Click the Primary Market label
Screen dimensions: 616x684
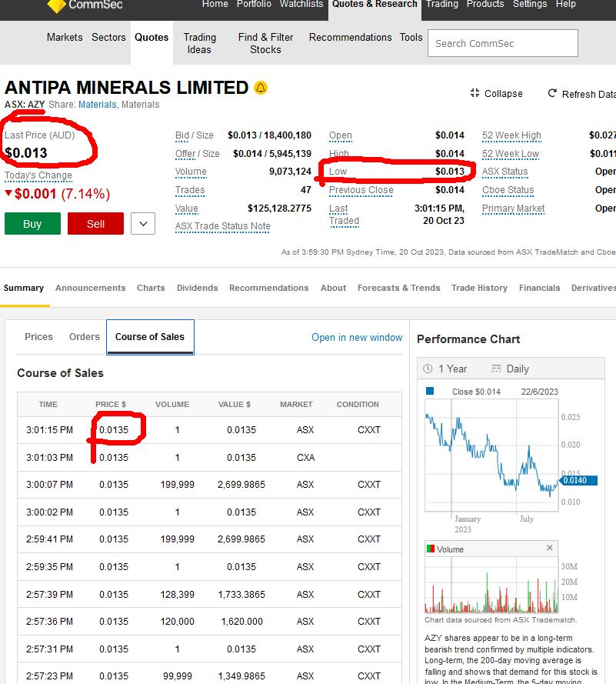pos(513,209)
